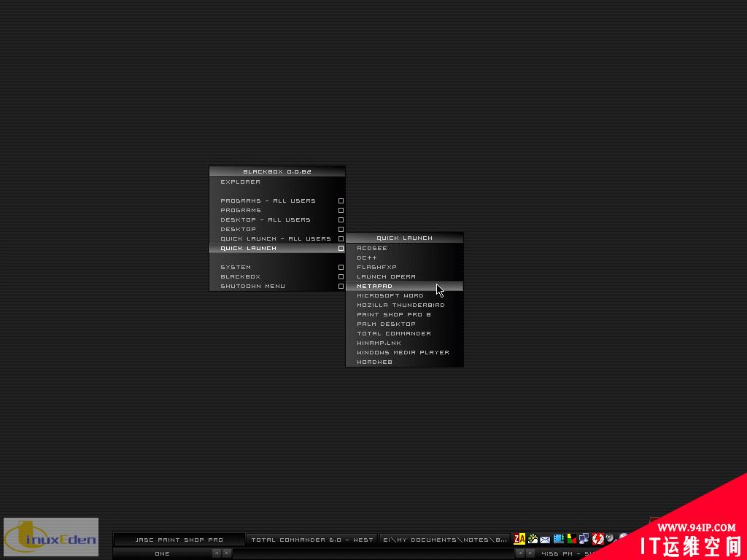
Task: Open the ZoneAlarm ZA tray icon
Action: [x=519, y=539]
